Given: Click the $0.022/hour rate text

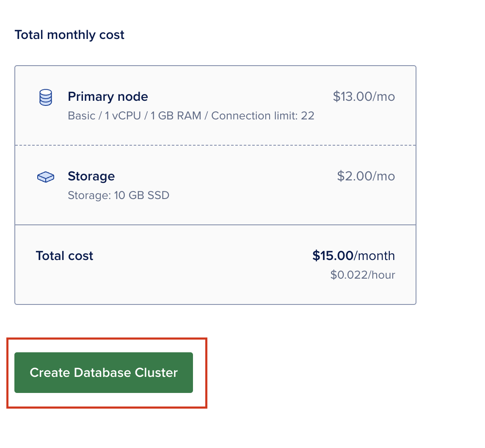Looking at the screenshot, I should (363, 275).
